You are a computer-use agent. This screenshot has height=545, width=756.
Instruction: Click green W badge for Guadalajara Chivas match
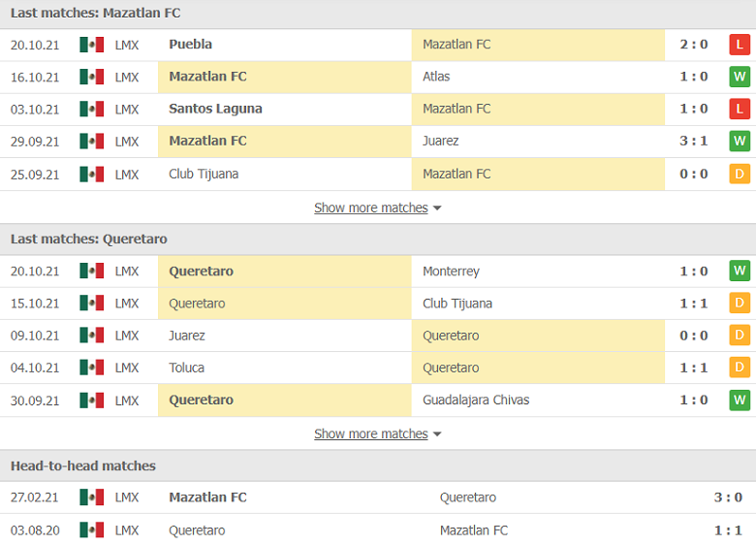point(740,401)
